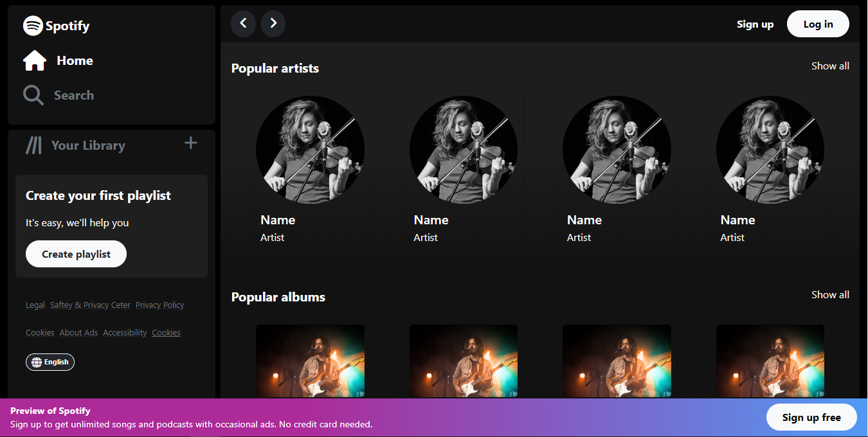Go back using the left chevron

click(x=243, y=24)
